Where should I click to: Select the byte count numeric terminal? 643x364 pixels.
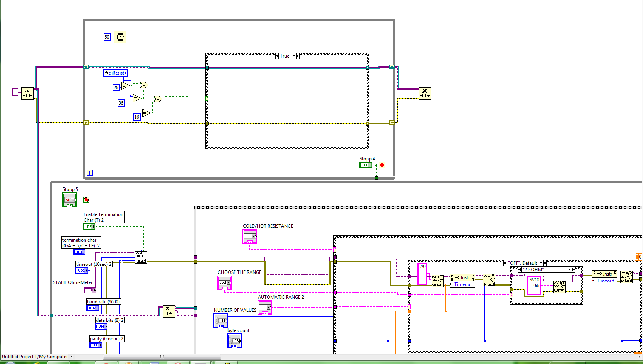point(234,341)
